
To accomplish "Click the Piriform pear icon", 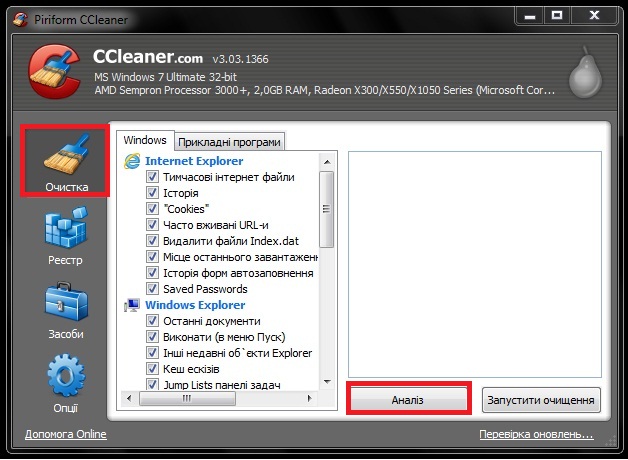I will [585, 72].
